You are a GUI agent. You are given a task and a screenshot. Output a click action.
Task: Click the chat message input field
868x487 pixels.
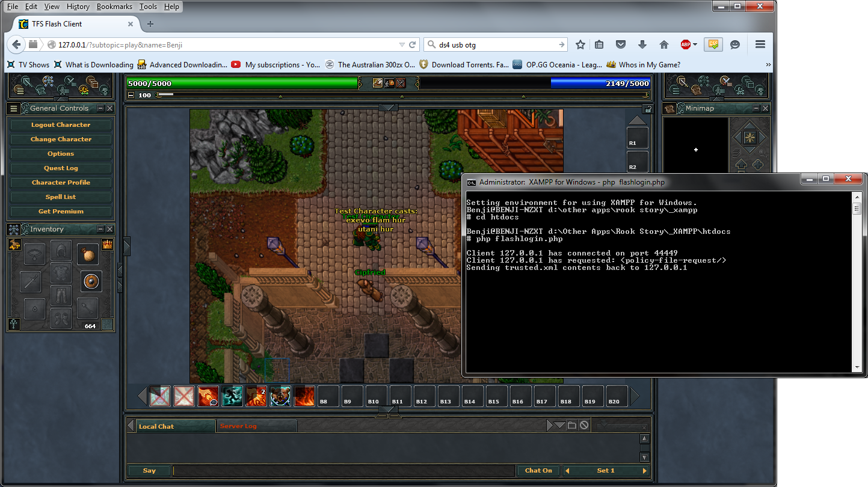[x=344, y=471]
